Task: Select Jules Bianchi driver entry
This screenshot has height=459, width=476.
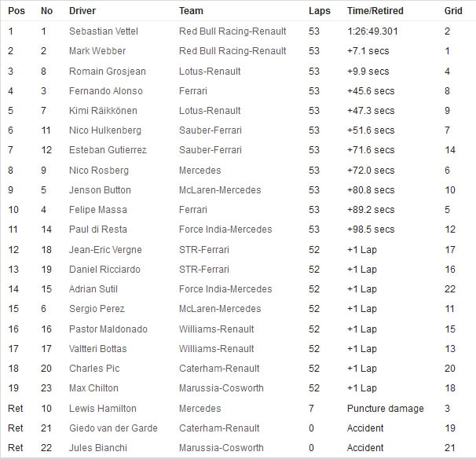Action: [x=97, y=448]
